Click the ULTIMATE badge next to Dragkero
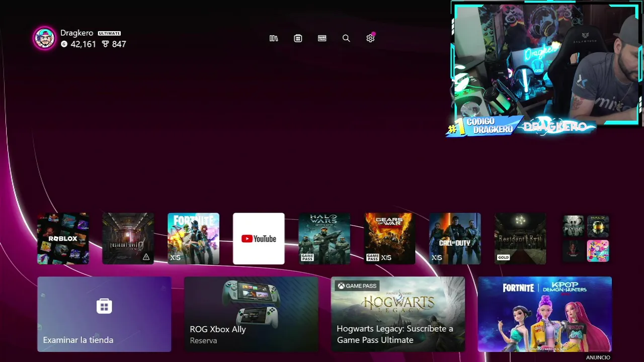Image resolution: width=644 pixels, height=362 pixels. [x=109, y=33]
